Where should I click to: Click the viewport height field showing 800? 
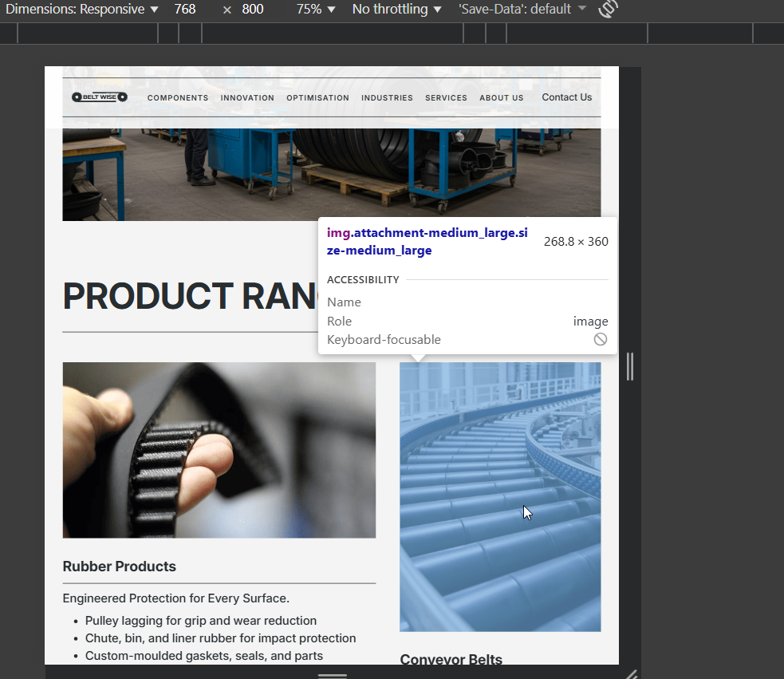pyautogui.click(x=253, y=10)
